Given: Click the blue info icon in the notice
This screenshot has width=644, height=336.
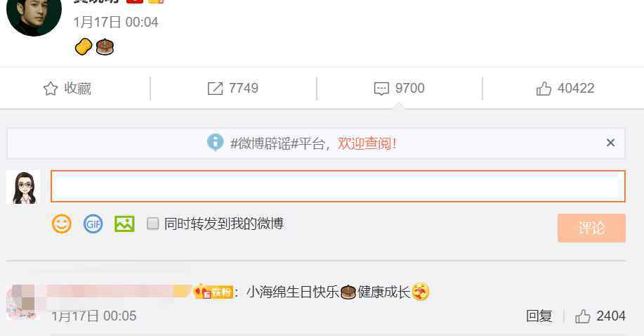Looking at the screenshot, I should click(x=215, y=143).
